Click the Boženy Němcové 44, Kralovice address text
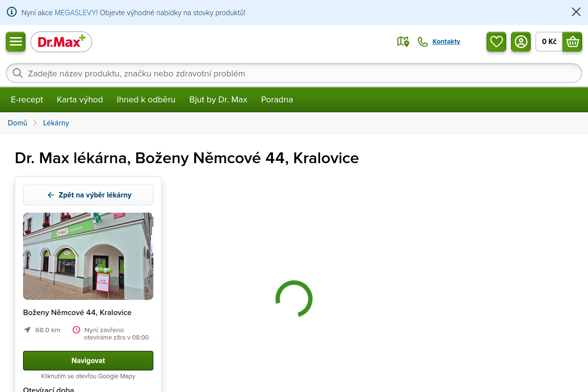The height and width of the screenshot is (392, 588). coord(77,313)
